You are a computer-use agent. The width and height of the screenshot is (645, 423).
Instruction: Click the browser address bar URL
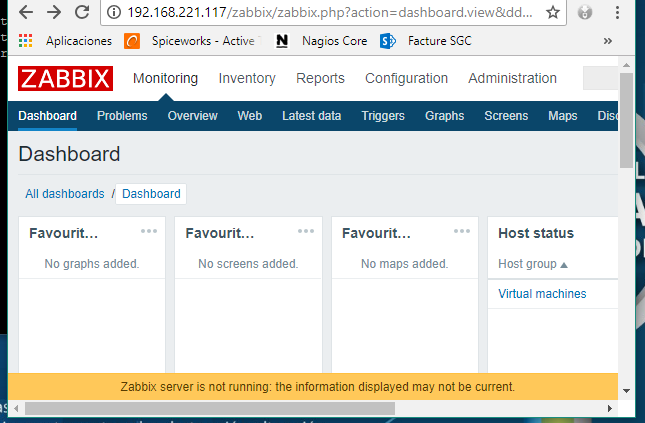point(329,12)
